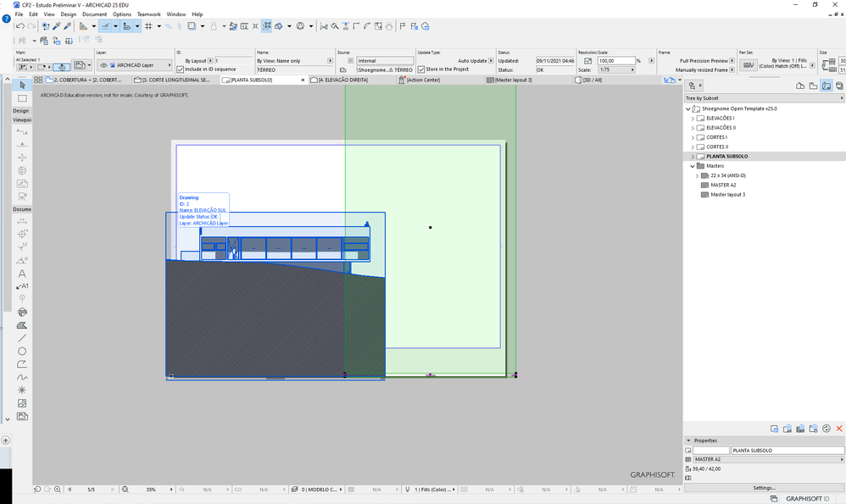Open the Teamwork menu

(x=148, y=14)
